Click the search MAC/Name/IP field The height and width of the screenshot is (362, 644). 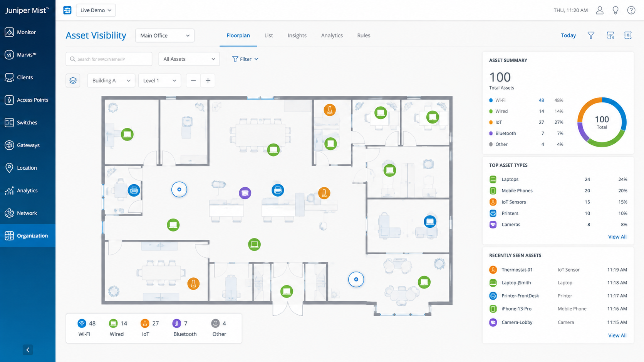pyautogui.click(x=109, y=59)
